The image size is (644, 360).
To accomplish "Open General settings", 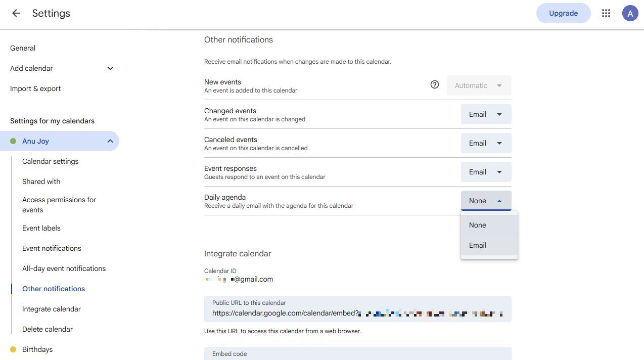I will [23, 48].
